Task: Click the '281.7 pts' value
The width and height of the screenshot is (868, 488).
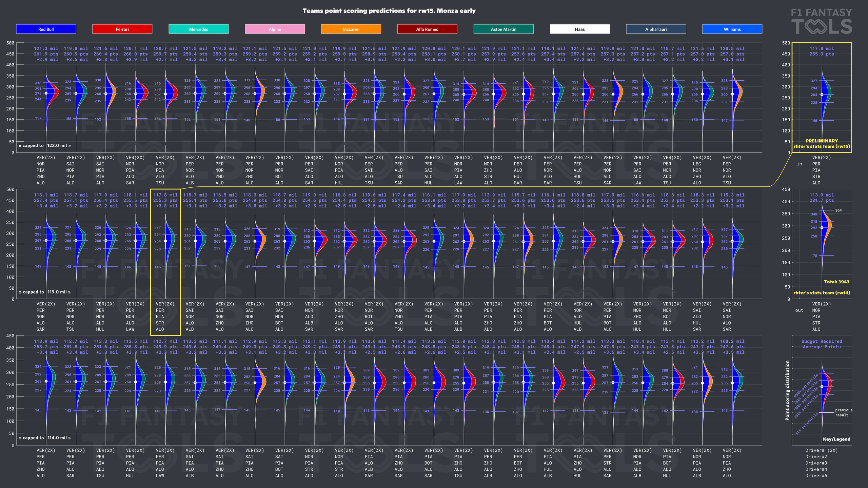Action: pos(822,200)
